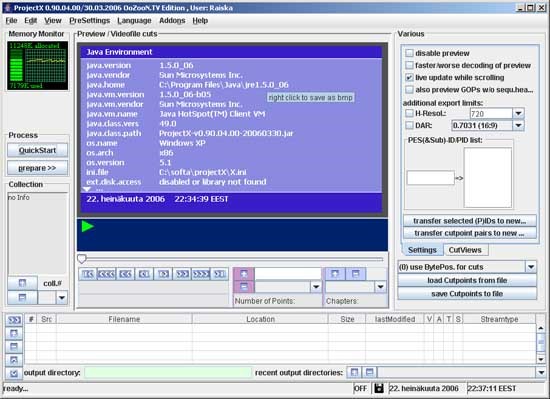This screenshot has height=399, width=550.
Task: Open the File menu
Action: (x=11, y=21)
